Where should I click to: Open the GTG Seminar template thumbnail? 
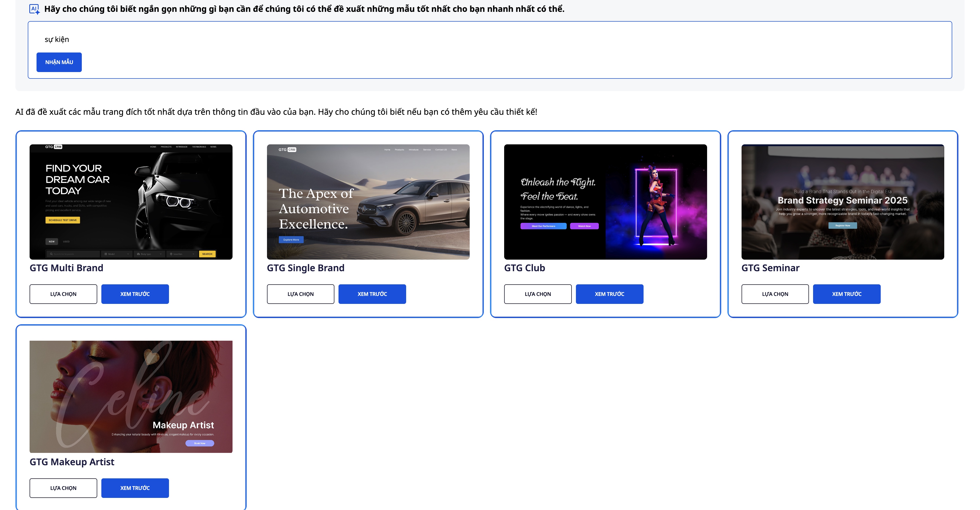tap(842, 202)
